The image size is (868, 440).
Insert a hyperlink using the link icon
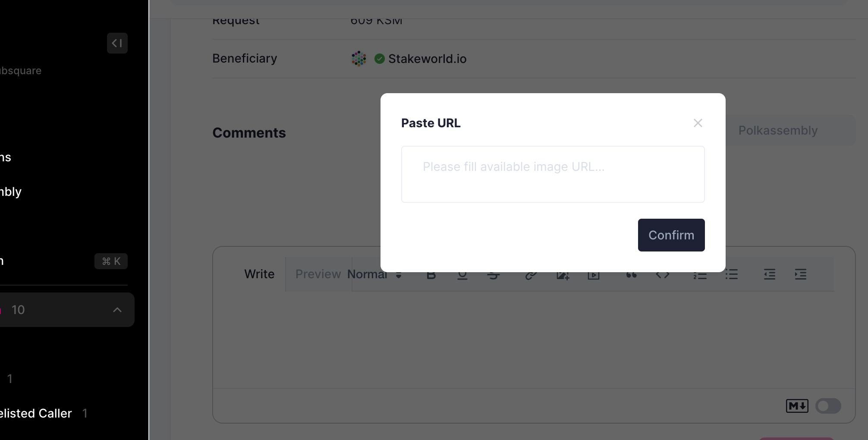[531, 274]
